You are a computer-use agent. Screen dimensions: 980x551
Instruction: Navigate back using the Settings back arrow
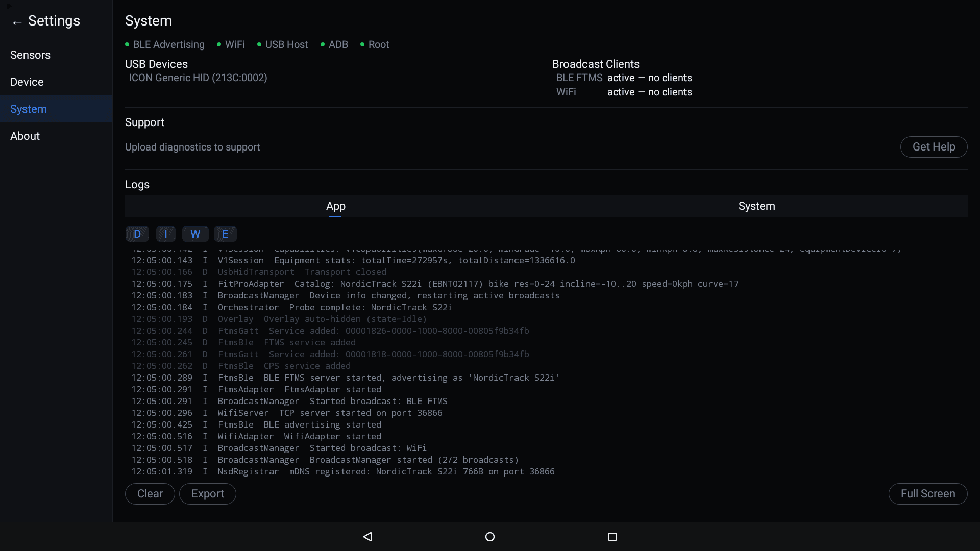pyautogui.click(x=17, y=21)
